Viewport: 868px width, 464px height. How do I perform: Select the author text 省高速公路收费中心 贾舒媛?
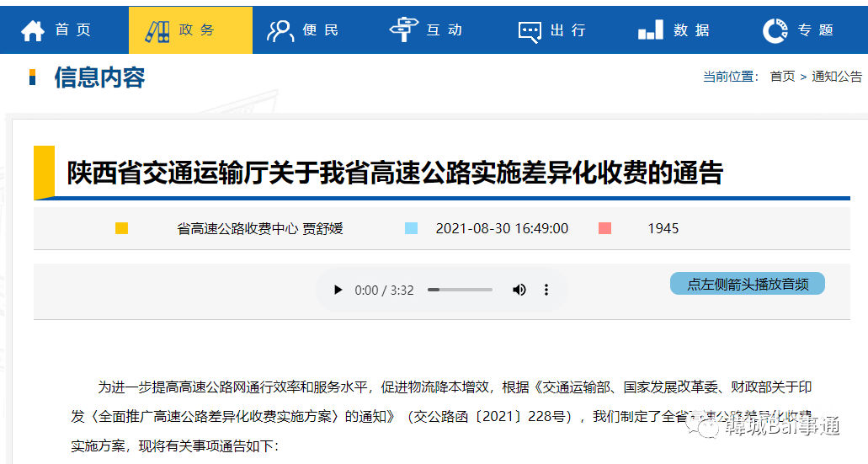260,229
